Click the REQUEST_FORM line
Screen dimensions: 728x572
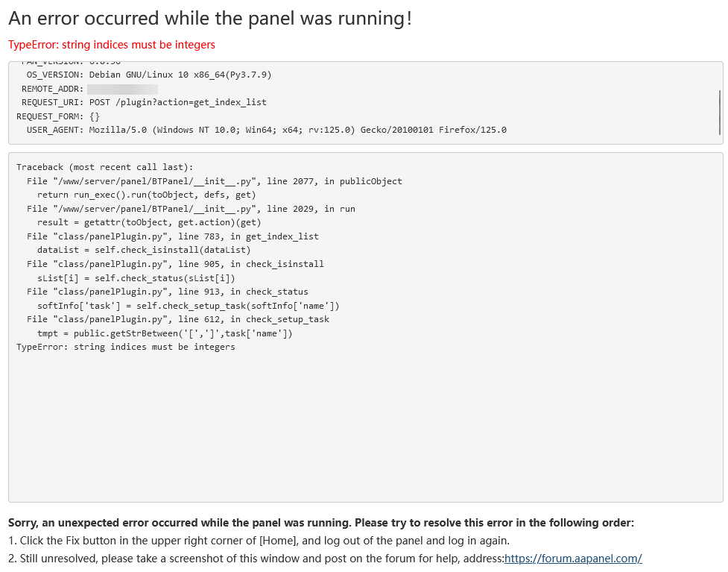pyautogui.click(x=58, y=116)
